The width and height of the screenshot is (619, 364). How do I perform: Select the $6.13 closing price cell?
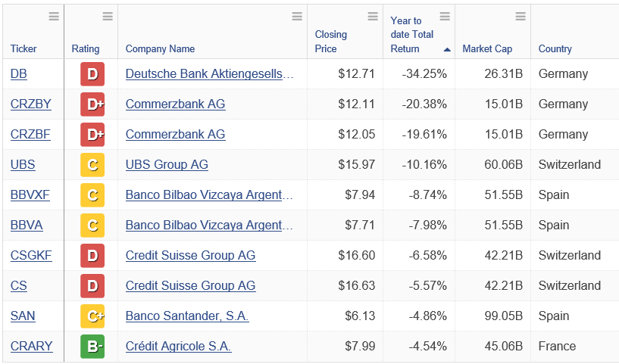pyautogui.click(x=359, y=316)
